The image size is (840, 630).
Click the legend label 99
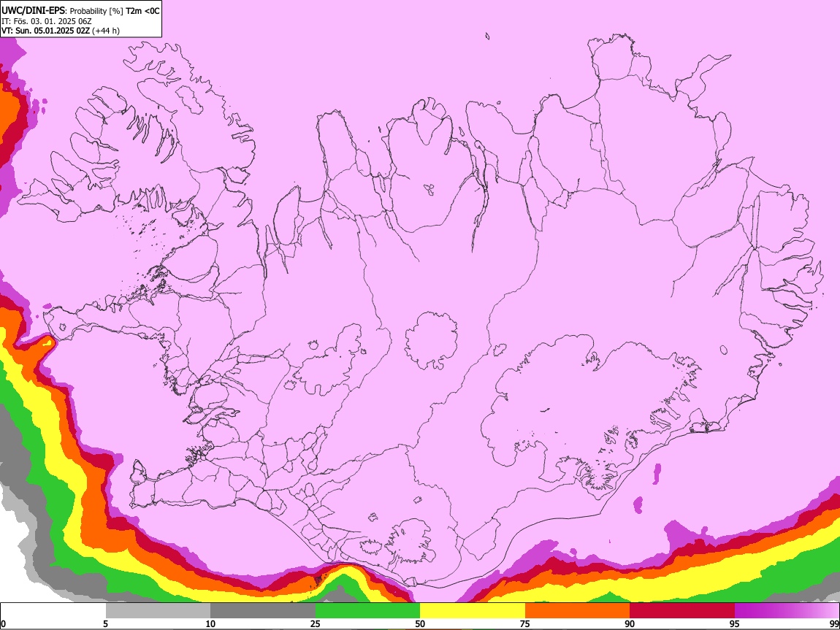click(834, 624)
